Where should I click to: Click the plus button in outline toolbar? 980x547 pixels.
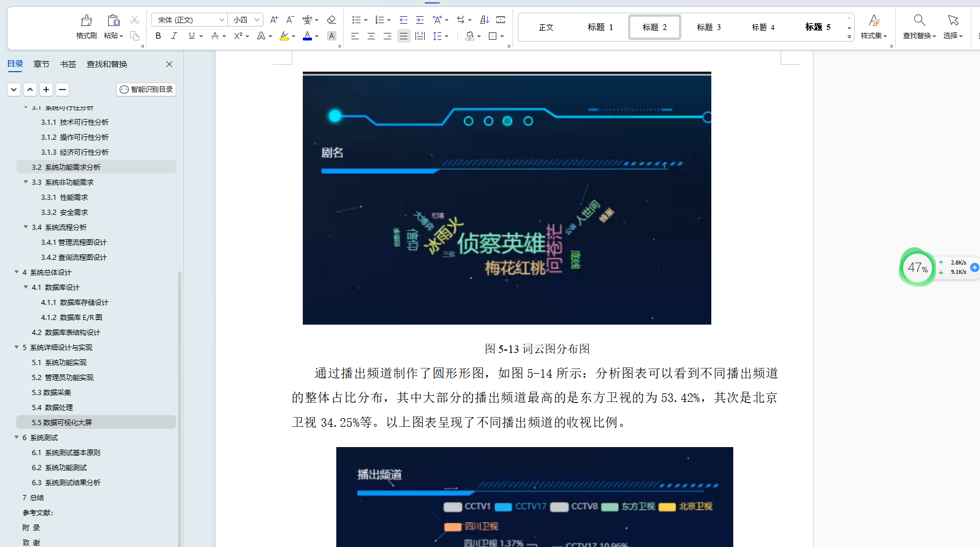46,90
